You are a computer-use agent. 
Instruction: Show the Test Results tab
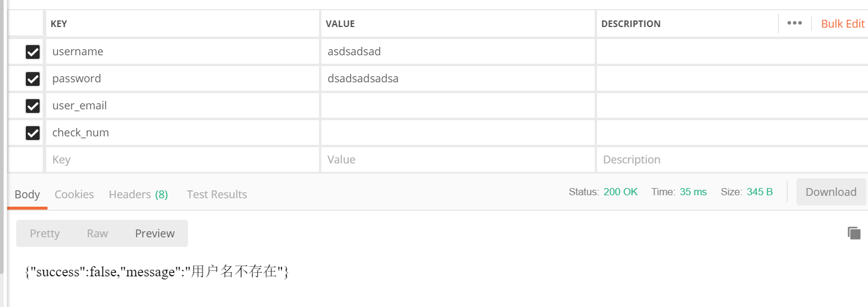(217, 194)
